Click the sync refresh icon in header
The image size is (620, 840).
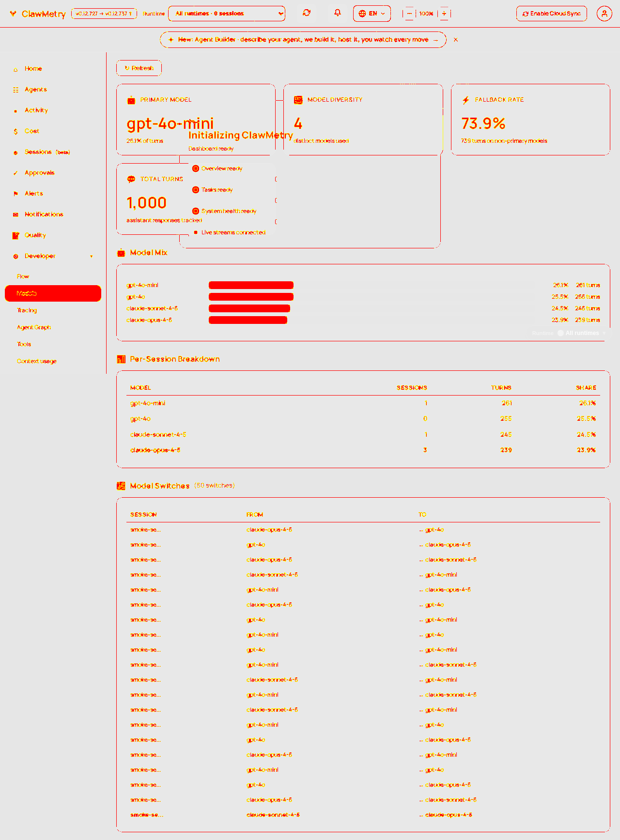[307, 13]
